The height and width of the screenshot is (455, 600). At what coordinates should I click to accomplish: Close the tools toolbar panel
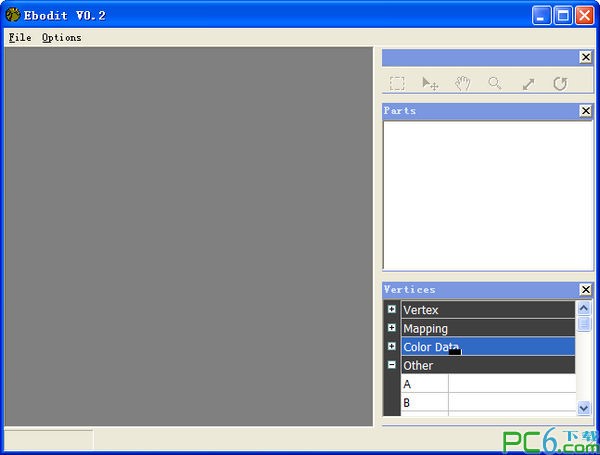586,57
